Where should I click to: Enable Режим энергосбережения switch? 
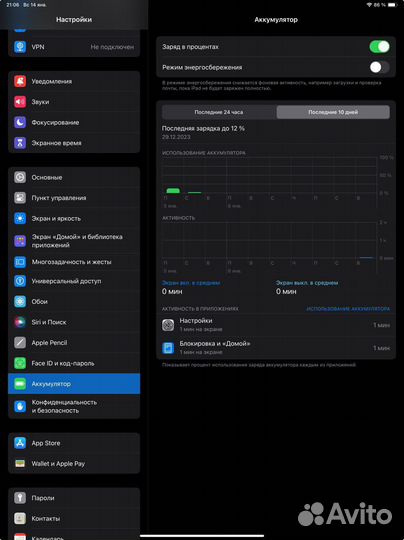tap(380, 67)
